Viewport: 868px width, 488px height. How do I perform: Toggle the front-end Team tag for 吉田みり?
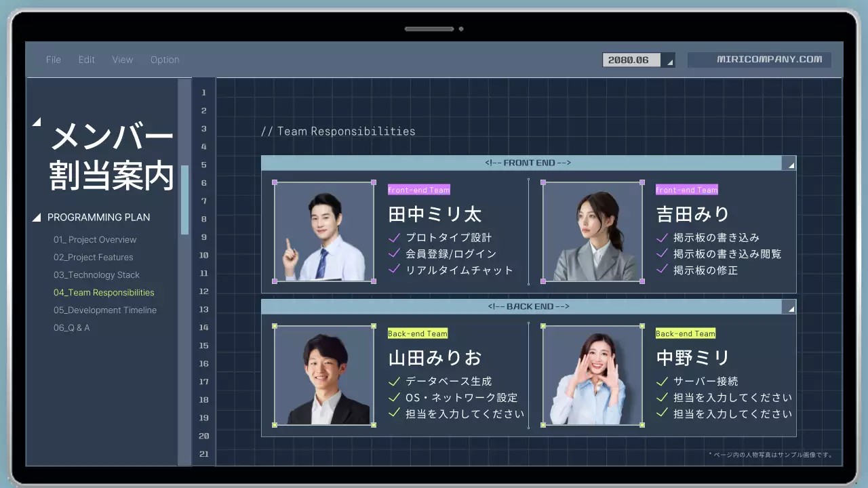[686, 190]
